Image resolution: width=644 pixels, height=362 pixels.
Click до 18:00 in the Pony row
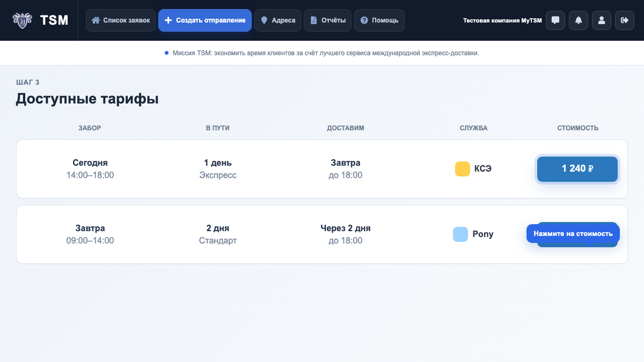[346, 241]
